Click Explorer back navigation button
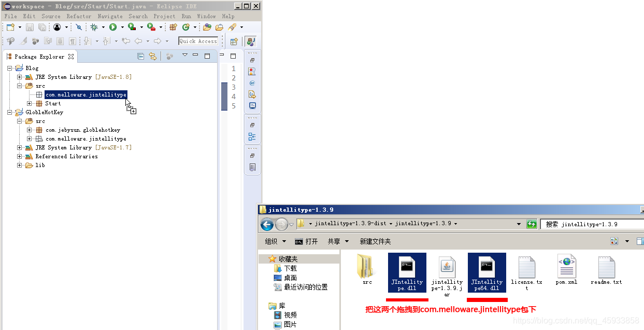This screenshot has width=644, height=330. (267, 224)
